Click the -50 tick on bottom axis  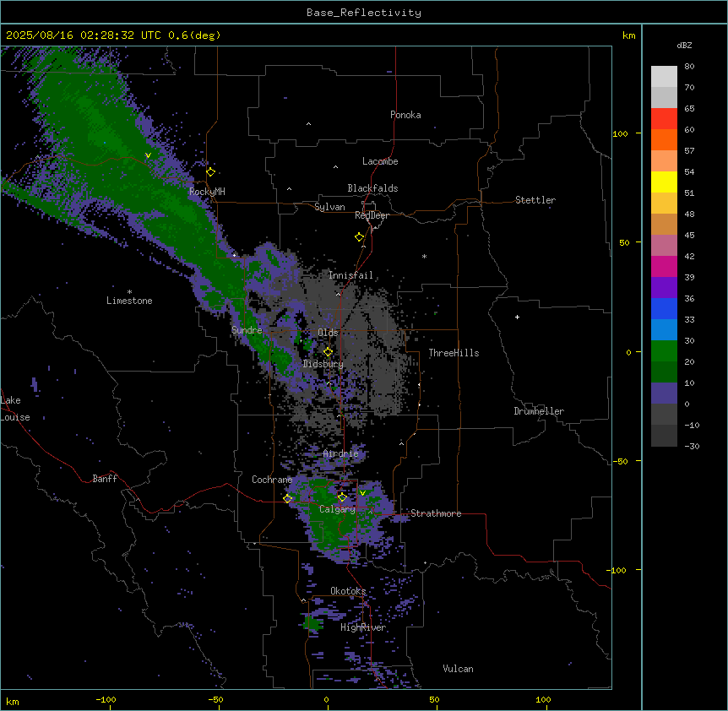click(215, 699)
